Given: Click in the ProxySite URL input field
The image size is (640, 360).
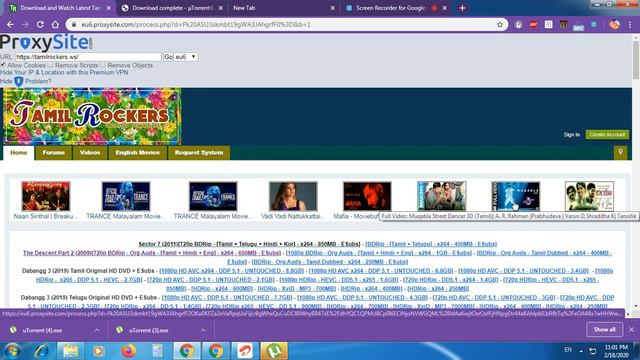Looking at the screenshot, I should [88, 57].
